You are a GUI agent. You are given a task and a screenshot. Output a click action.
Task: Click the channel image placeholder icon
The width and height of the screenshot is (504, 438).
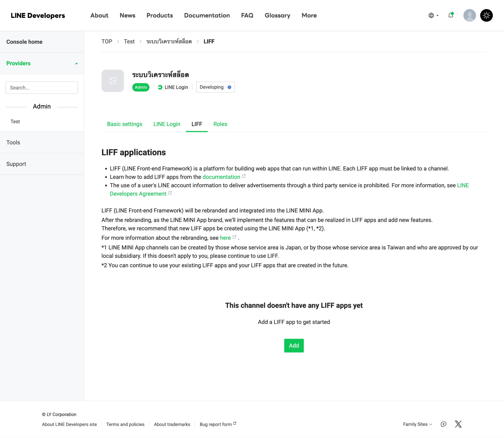tap(113, 81)
